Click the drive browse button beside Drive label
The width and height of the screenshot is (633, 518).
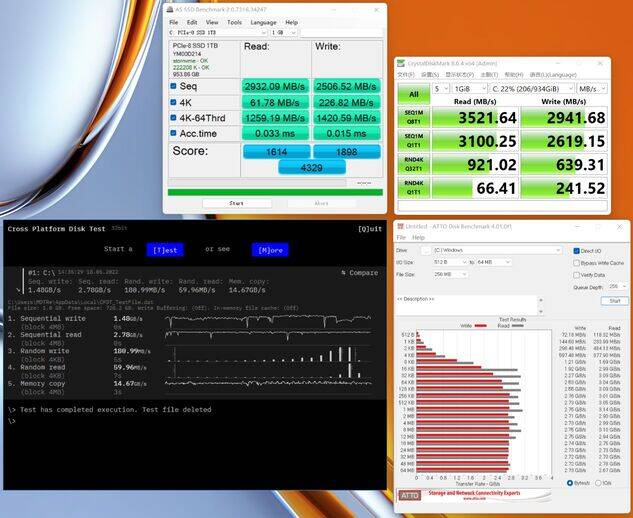(x=425, y=250)
